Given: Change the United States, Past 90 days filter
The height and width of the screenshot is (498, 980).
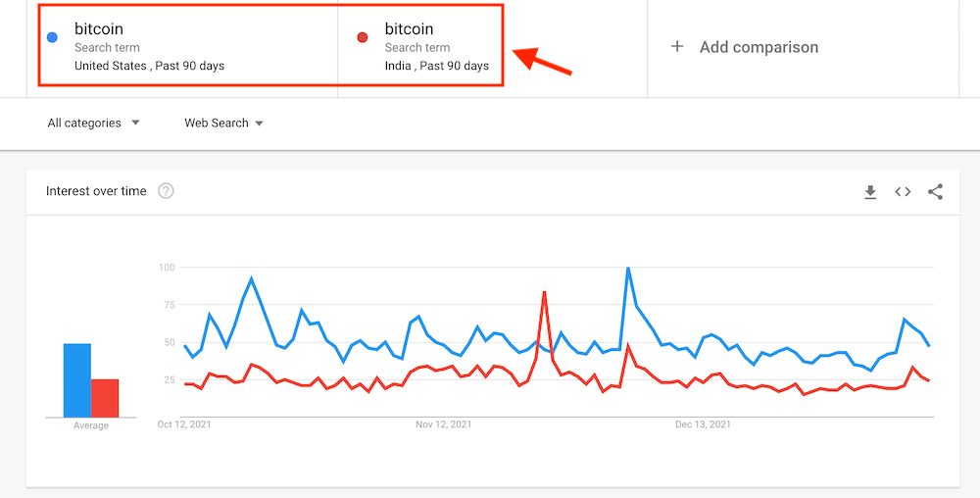Looking at the screenshot, I should click(x=149, y=66).
